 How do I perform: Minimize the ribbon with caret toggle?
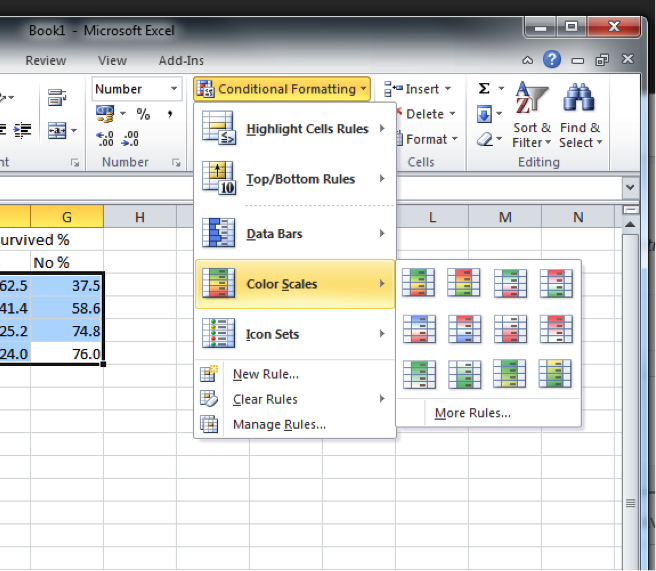528,61
